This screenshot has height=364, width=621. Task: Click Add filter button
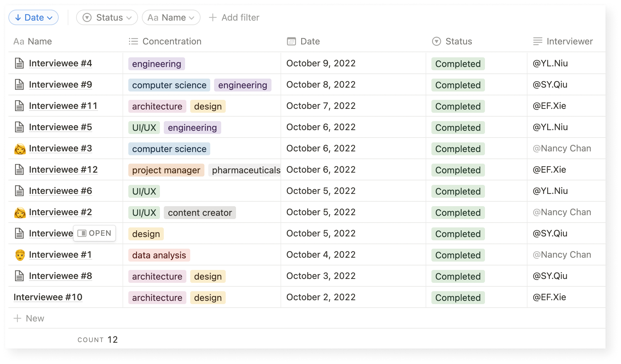click(234, 17)
